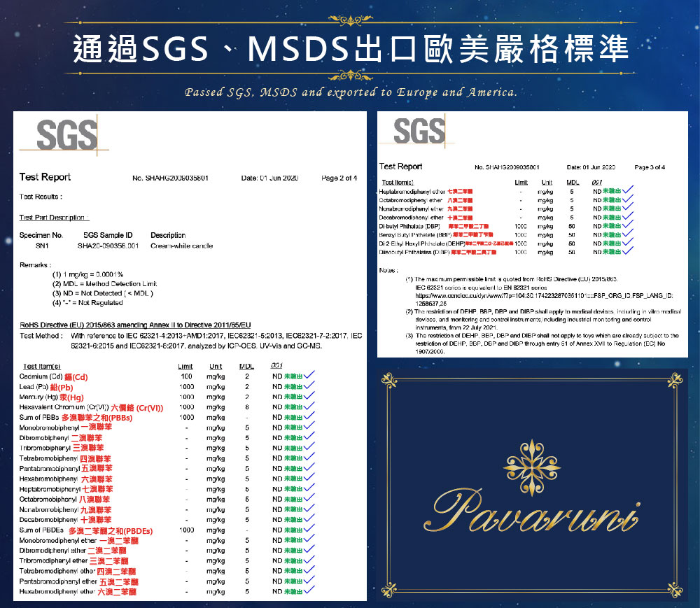Image resolution: width=700 pixels, height=608 pixels.
Task: Click the 'Diisobutyl Phthalates (DIBP)' item
Action: [437, 253]
